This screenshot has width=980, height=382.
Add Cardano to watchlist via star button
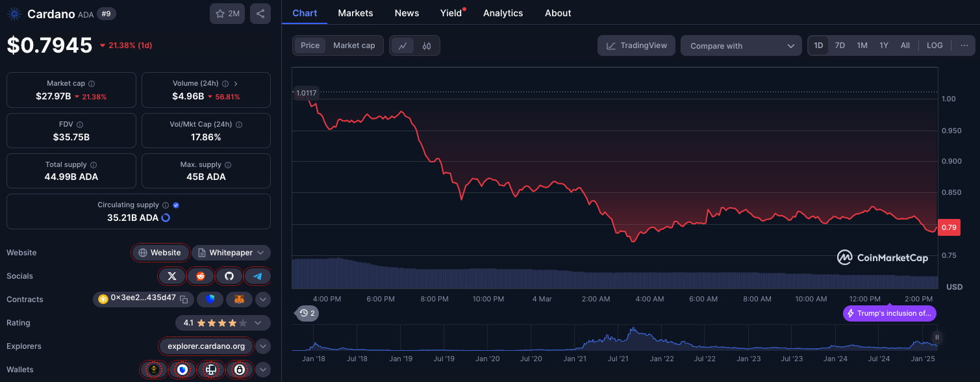coord(227,14)
